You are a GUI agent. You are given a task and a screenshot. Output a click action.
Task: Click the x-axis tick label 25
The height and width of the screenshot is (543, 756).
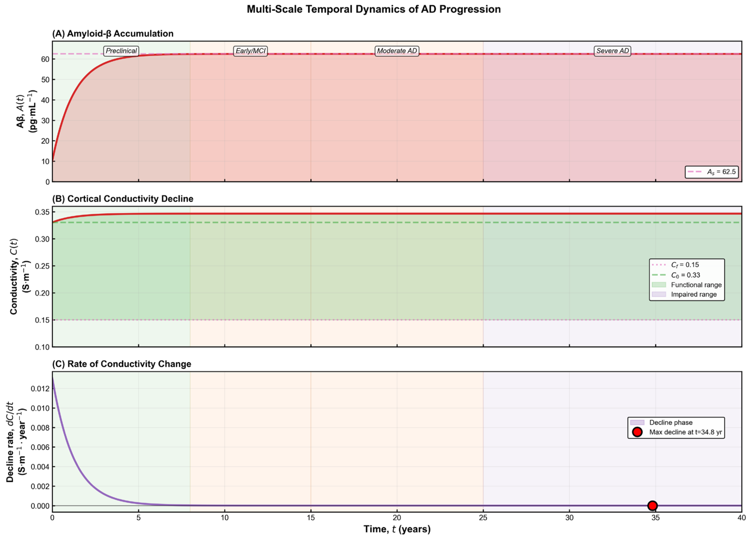click(x=483, y=518)
